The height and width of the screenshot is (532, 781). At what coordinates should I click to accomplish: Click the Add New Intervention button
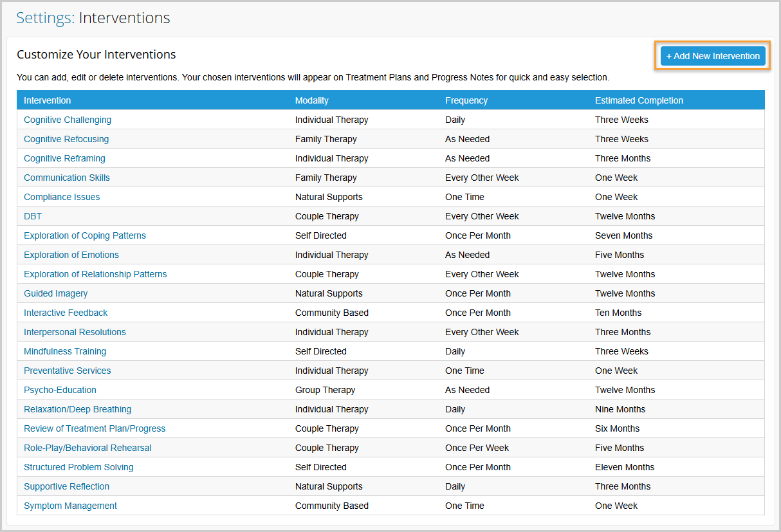713,56
